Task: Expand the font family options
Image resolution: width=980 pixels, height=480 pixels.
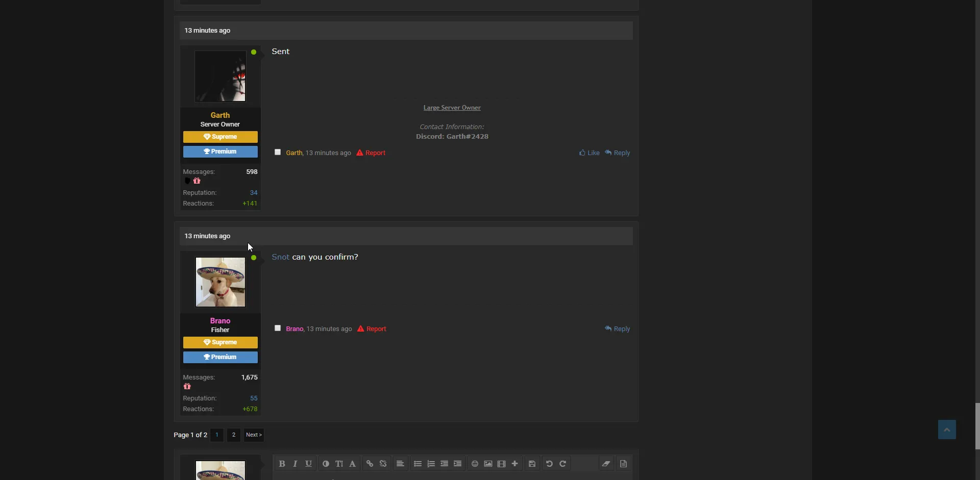Action: pos(352,464)
